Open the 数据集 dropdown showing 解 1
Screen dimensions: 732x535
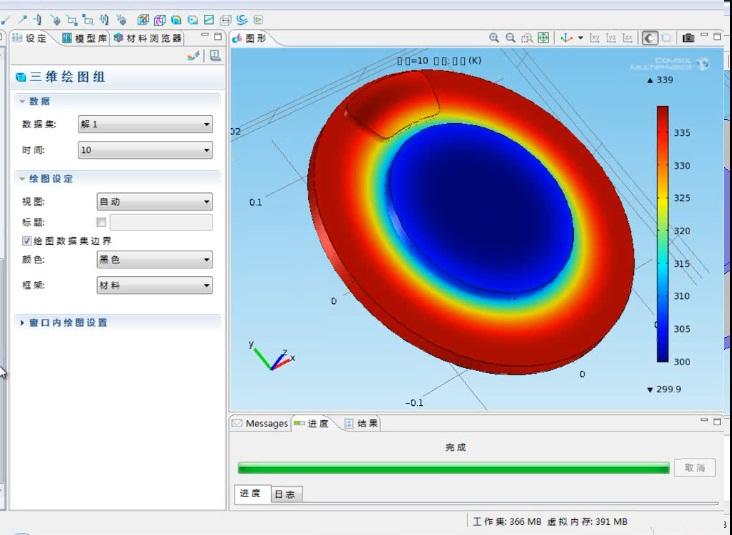(145, 124)
